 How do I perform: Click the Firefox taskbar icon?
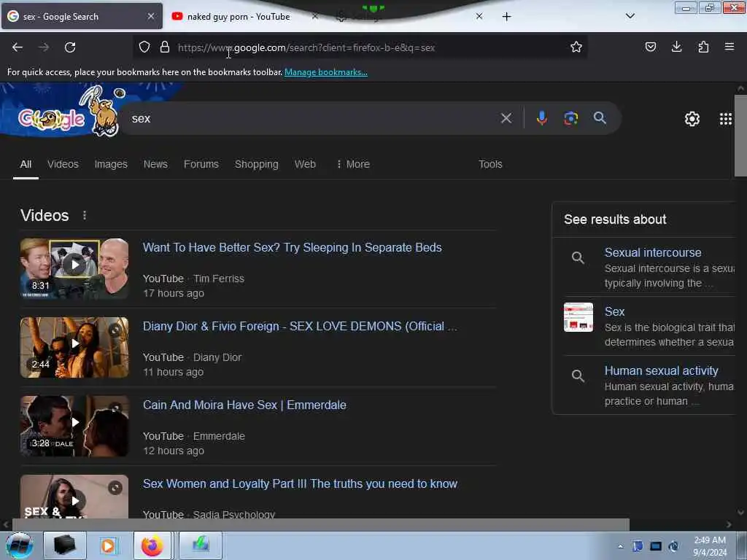point(152,545)
